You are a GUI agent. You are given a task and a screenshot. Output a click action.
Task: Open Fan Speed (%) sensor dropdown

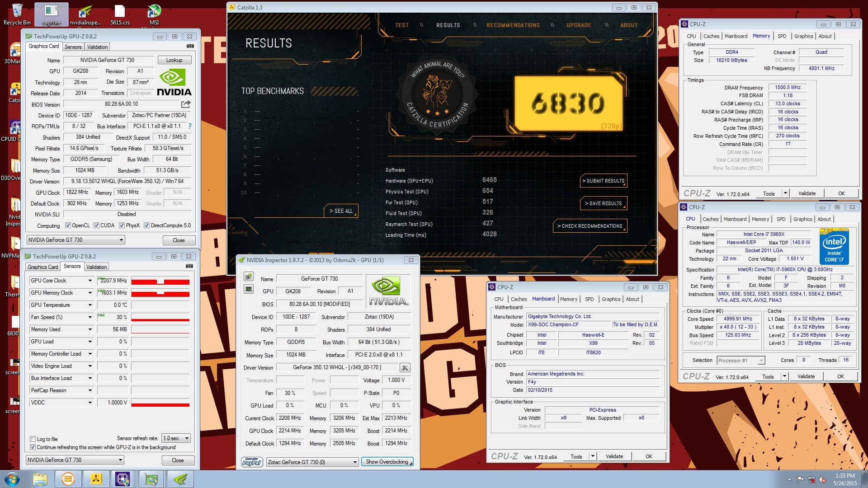click(x=90, y=317)
